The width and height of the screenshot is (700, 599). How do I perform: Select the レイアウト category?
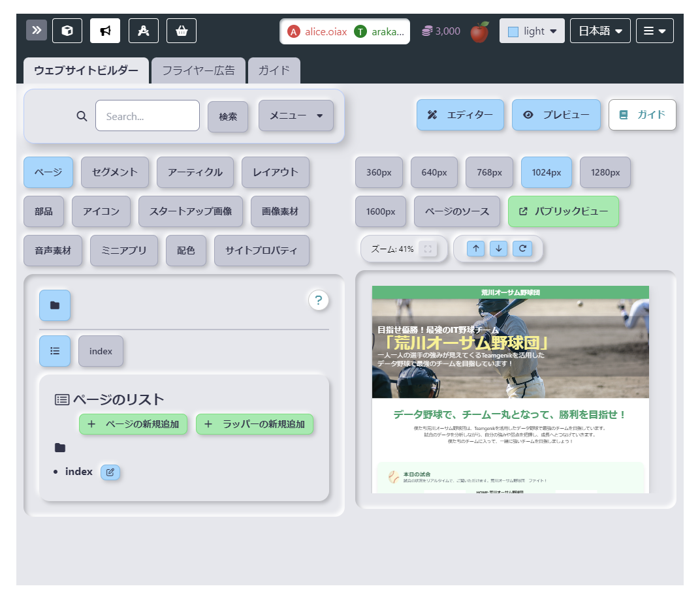coord(276,172)
